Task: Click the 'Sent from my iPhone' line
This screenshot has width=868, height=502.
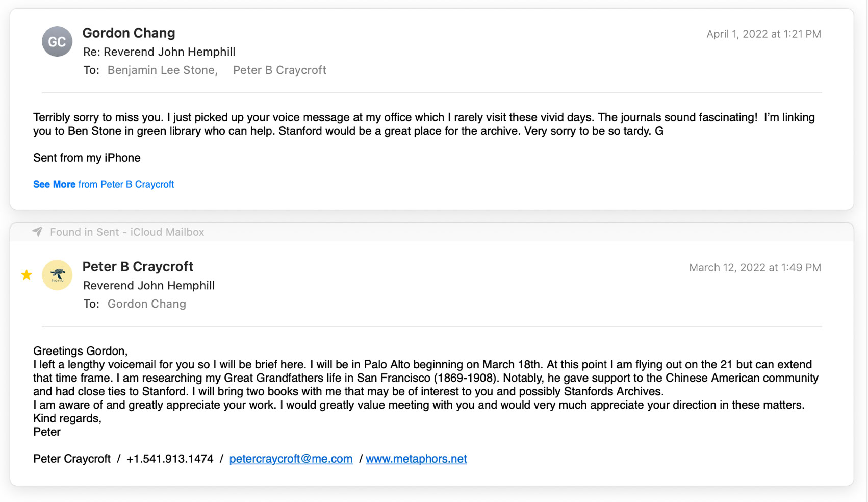Action: (87, 158)
